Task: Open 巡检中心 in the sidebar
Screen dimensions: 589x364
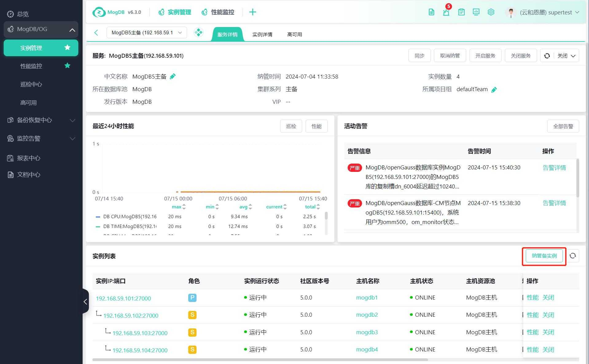Action: (31, 84)
